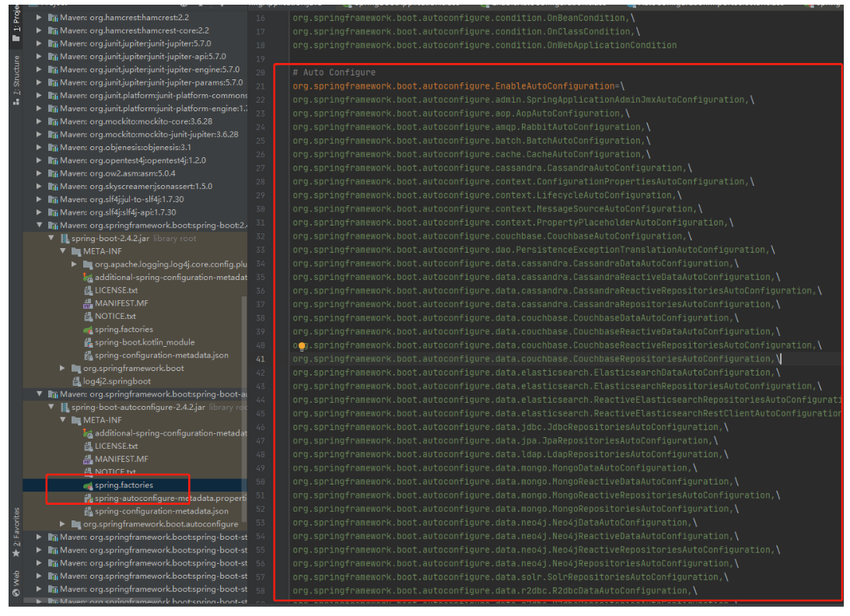The width and height of the screenshot is (850, 616).
Task: Expand the org.springframework.boot.autoconfigure package folder
Action: 63,524
